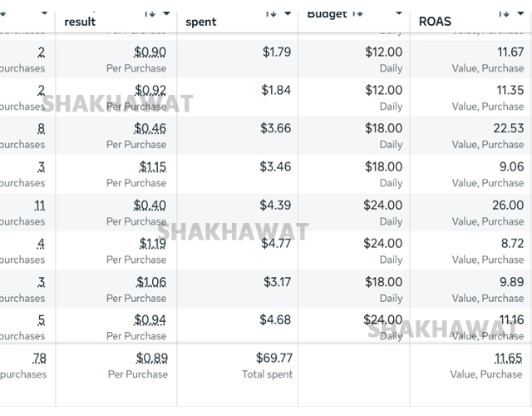Image resolution: width=532 pixels, height=416 pixels.
Task: Open the ROAS column dropdown arrow
Action: pos(521,13)
